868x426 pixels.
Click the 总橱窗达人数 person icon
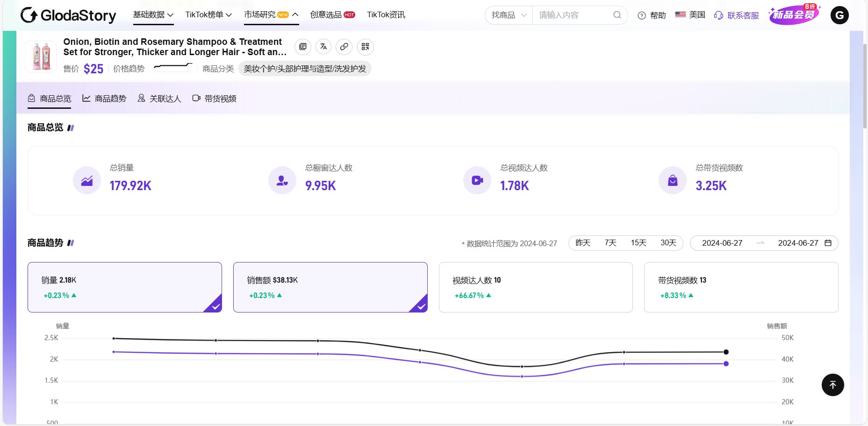click(x=282, y=180)
